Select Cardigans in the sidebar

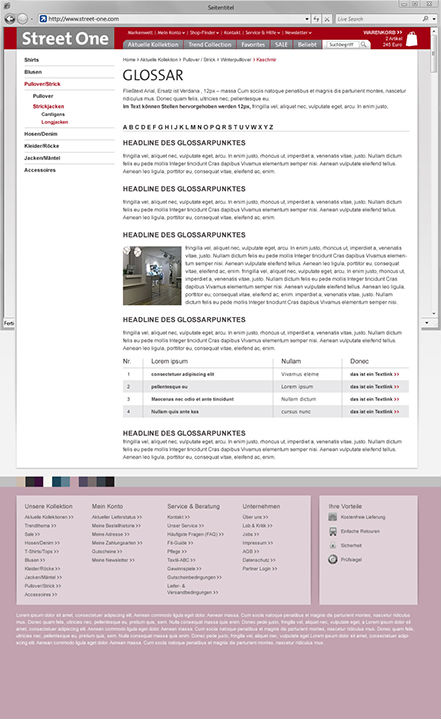click(53, 114)
